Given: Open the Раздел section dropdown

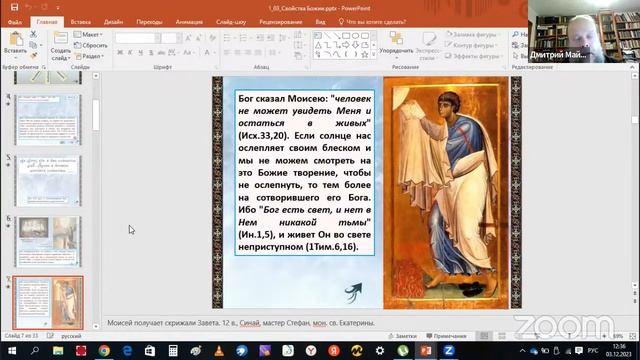Looking at the screenshot, I should [x=89, y=56].
